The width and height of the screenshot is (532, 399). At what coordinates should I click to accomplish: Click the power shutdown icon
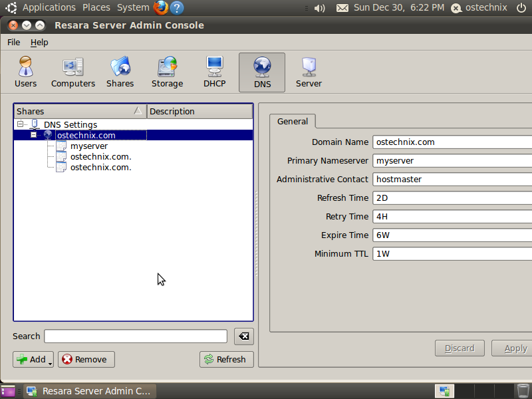point(521,7)
